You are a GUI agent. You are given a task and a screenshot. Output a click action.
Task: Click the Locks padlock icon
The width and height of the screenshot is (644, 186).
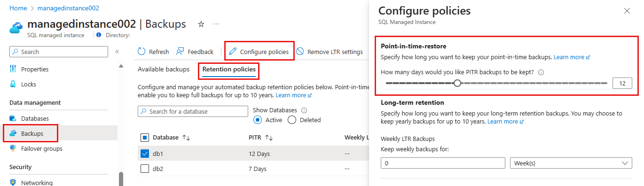click(x=13, y=84)
